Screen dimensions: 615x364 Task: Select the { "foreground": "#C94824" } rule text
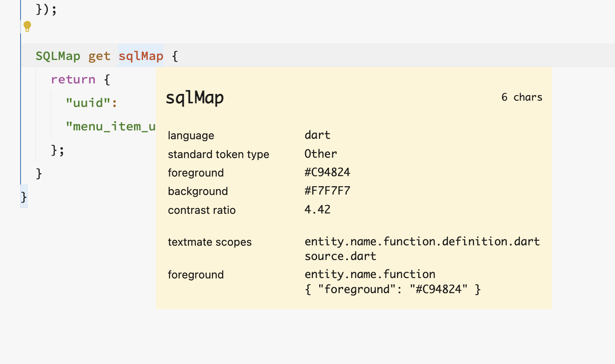(393, 289)
